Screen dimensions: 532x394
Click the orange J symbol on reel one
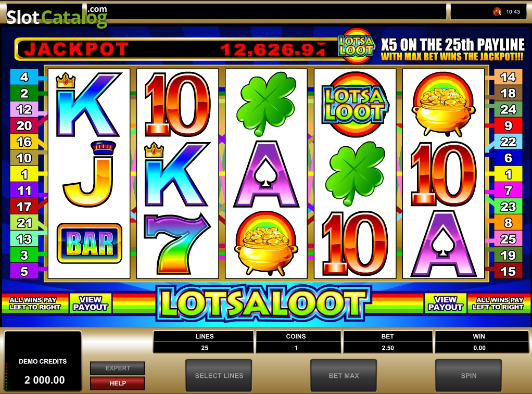click(x=90, y=174)
